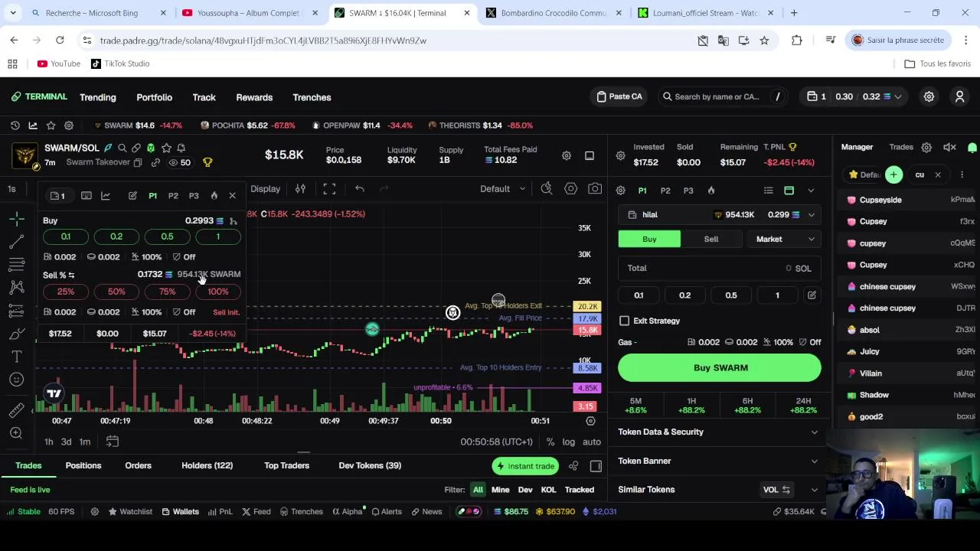Swap Sell % unit toggle arrows
980x551 pixels.
point(71,275)
